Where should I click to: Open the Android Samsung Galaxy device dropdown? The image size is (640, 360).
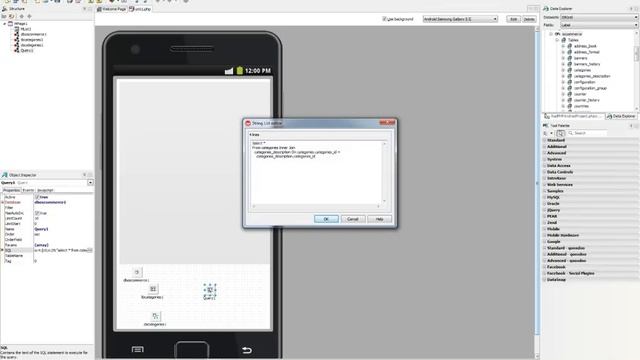460,19
